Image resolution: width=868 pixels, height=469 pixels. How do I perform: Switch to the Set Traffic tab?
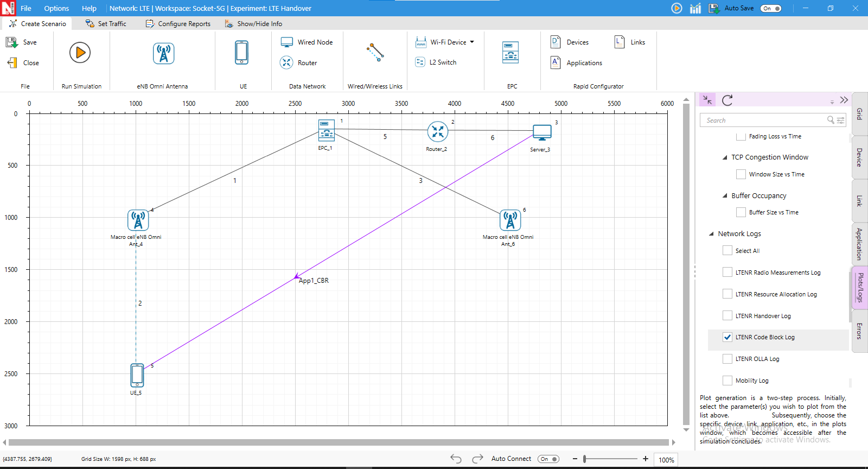click(x=106, y=24)
